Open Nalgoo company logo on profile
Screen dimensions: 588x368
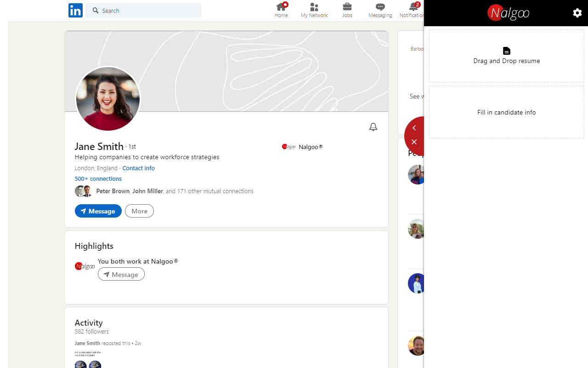click(289, 147)
